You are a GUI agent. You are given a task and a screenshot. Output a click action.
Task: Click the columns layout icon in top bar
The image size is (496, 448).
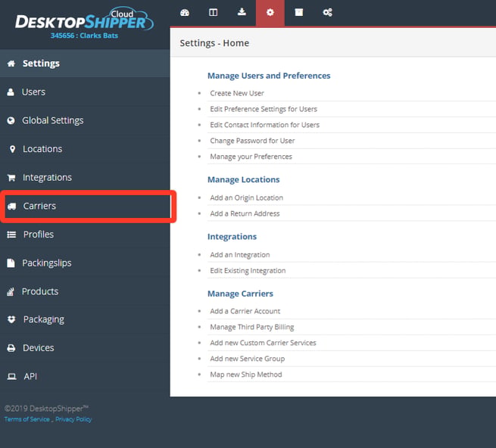click(x=214, y=13)
